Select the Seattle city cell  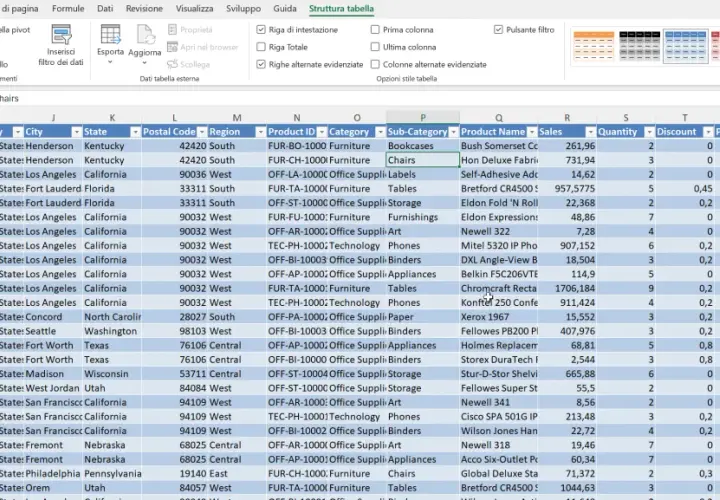pos(53,331)
